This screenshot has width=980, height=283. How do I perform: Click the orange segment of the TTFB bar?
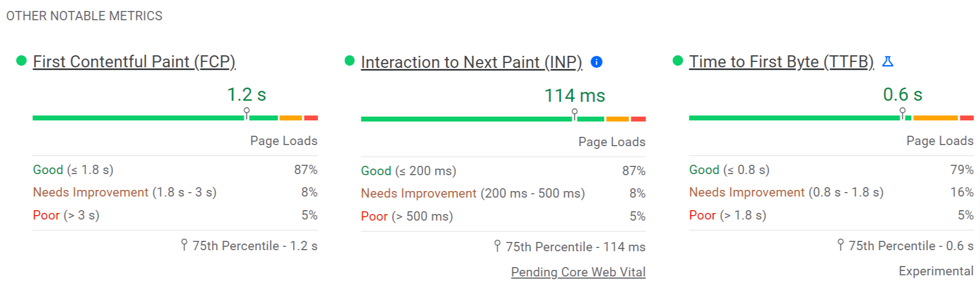[x=935, y=118]
